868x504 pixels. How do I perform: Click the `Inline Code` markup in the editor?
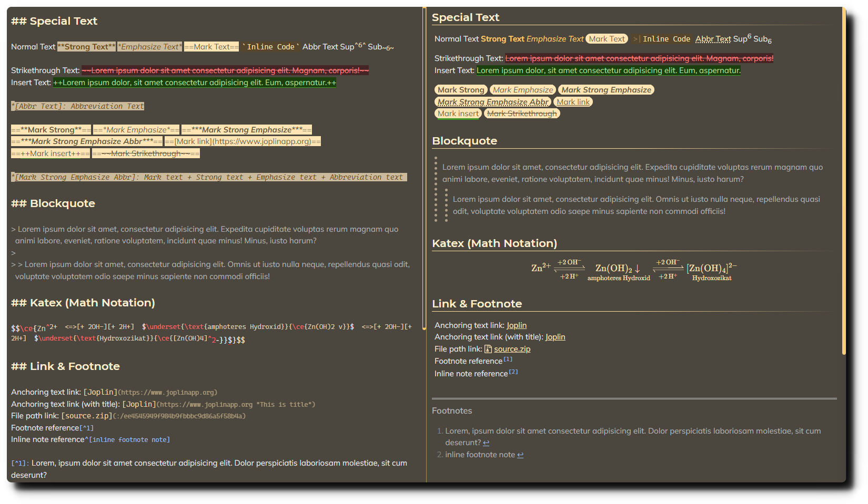coord(271,47)
